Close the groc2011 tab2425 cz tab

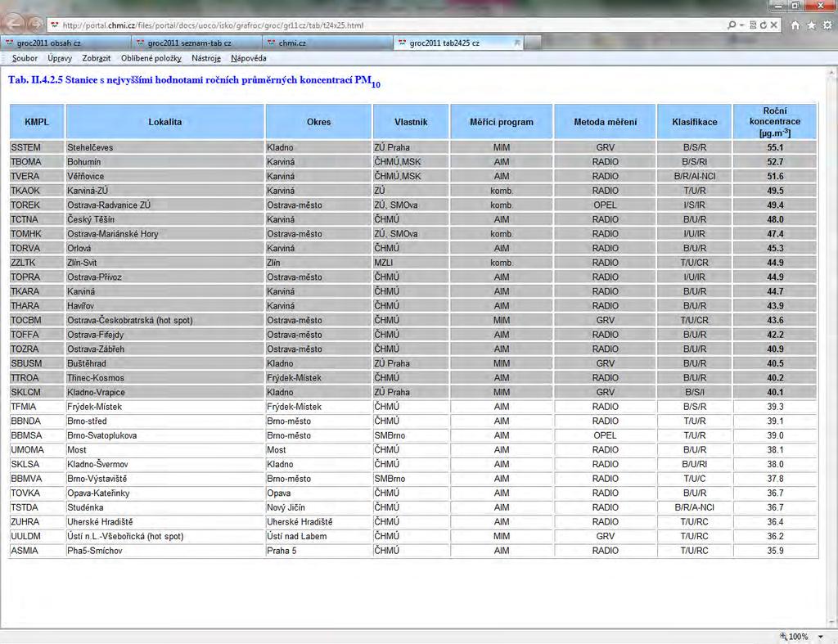pyautogui.click(x=517, y=43)
